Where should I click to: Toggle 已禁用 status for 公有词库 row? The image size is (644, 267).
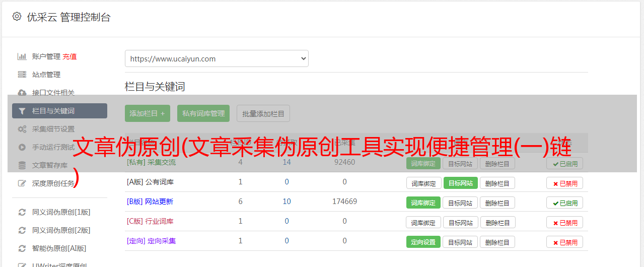565,183
